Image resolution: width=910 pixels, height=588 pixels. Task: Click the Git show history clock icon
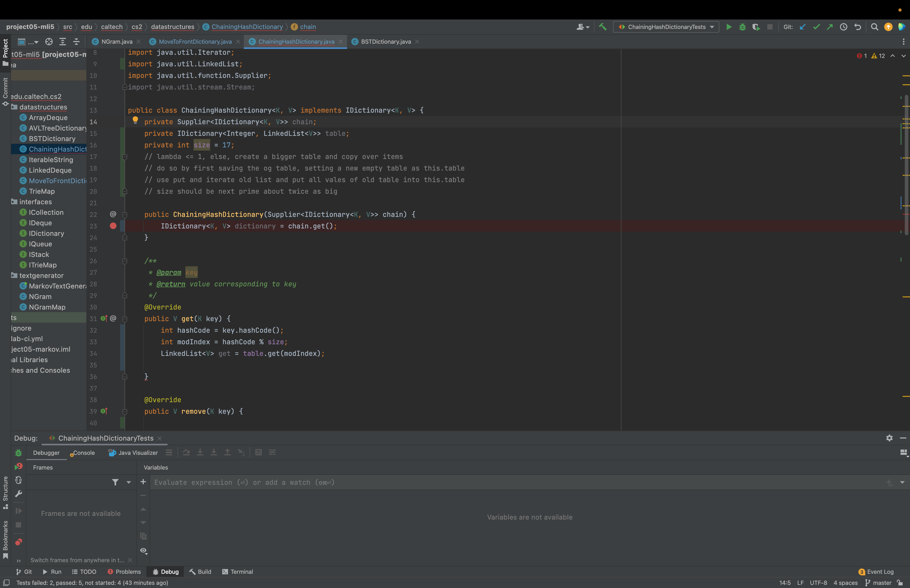(x=844, y=27)
